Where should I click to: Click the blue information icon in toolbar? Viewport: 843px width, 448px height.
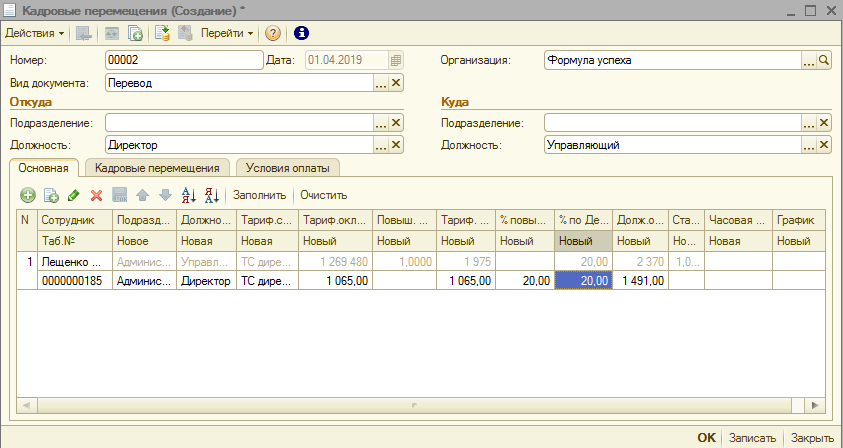tap(301, 33)
